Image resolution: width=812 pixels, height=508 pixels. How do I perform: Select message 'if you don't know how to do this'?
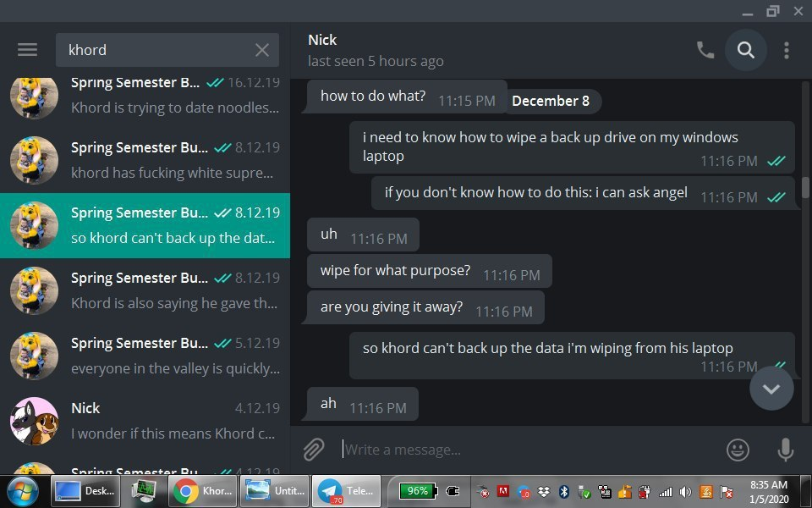click(x=583, y=193)
